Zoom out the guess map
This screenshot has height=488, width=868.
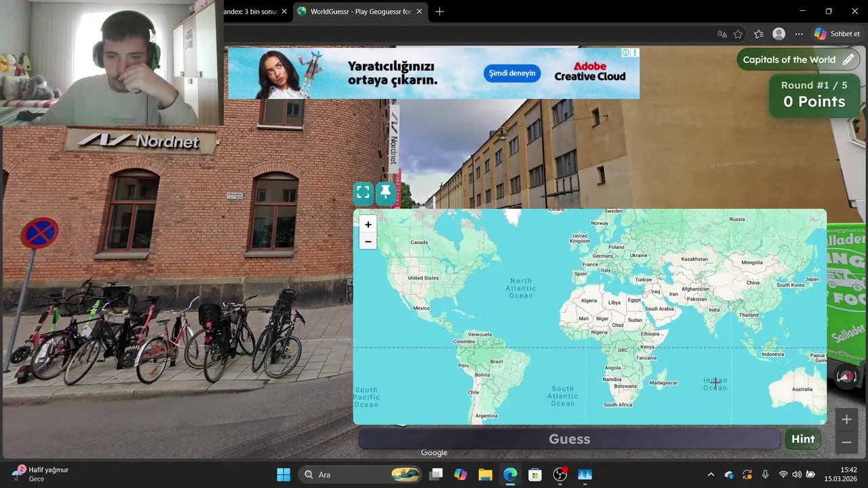click(x=368, y=241)
